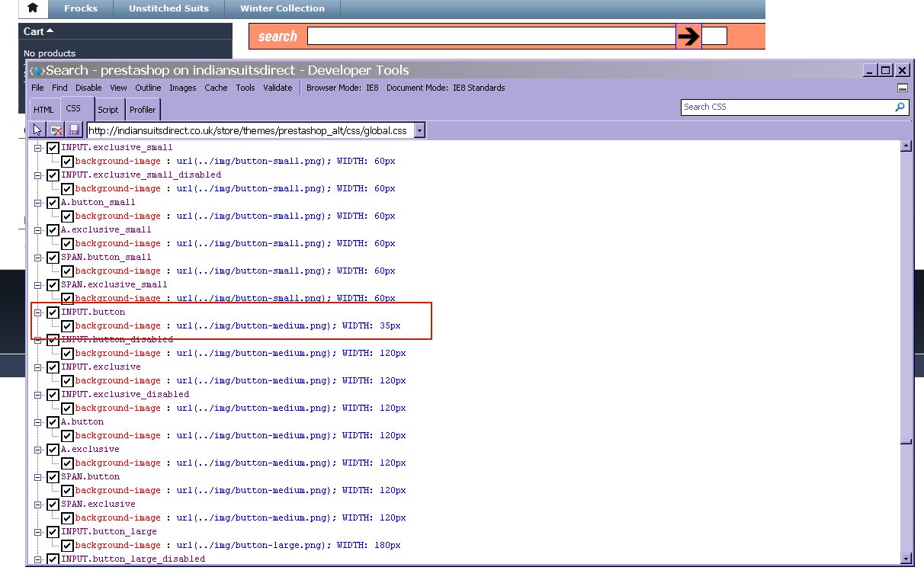The width and height of the screenshot is (924, 580).
Task: Uncheck the A.button_small rule checkbox
Action: 53,203
